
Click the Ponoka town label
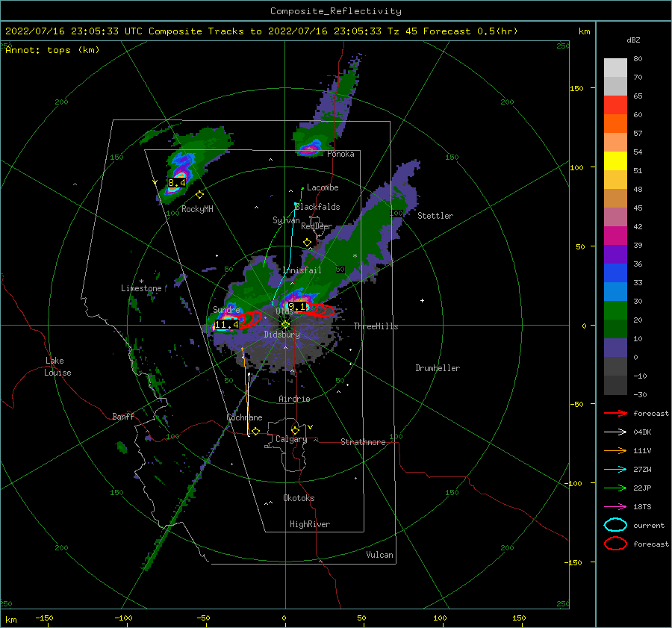click(x=340, y=154)
